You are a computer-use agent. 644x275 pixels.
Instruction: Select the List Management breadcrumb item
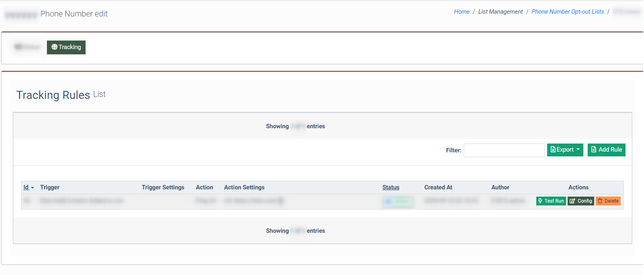click(x=500, y=12)
